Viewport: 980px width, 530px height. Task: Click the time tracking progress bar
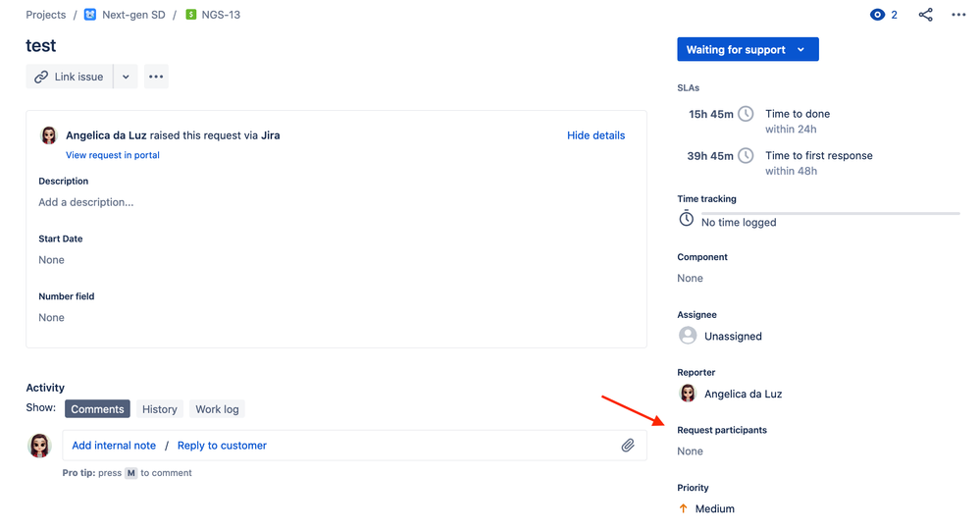(x=830, y=214)
